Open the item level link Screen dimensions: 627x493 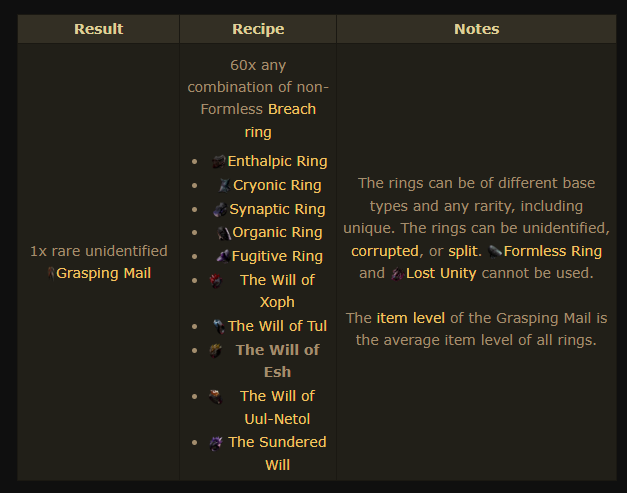coord(409,318)
